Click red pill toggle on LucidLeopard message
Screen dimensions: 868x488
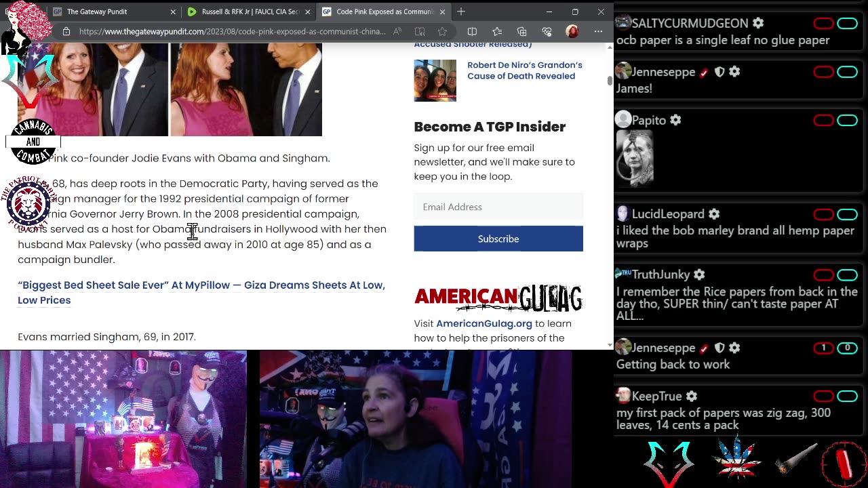[824, 214]
